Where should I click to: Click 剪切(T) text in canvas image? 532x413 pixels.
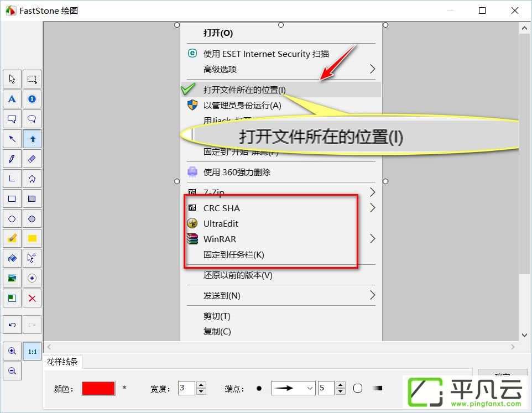click(x=217, y=316)
